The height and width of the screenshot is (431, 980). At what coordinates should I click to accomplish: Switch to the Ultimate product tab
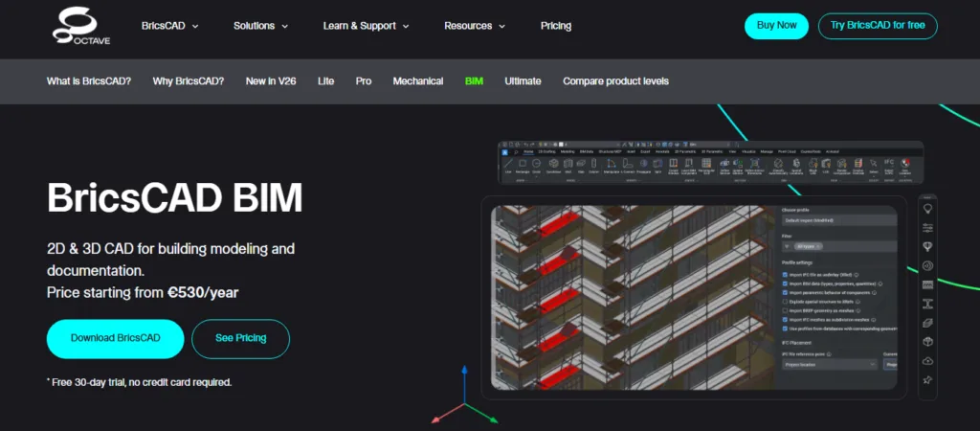[523, 81]
